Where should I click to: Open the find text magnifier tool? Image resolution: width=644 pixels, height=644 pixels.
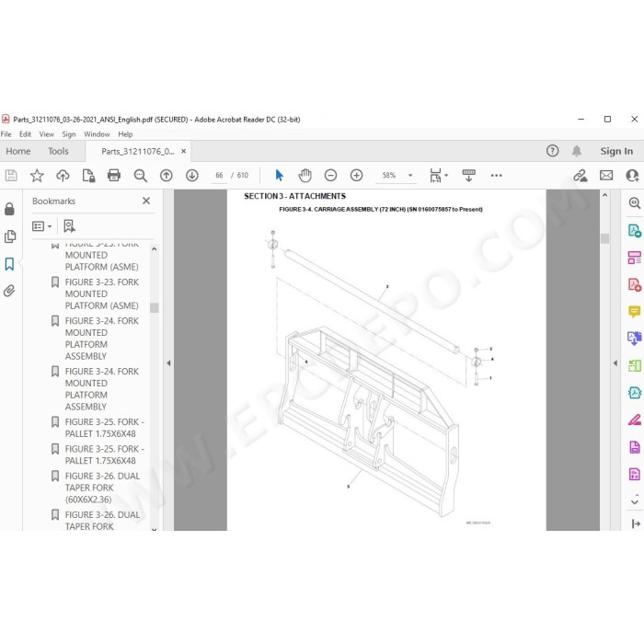point(141,176)
